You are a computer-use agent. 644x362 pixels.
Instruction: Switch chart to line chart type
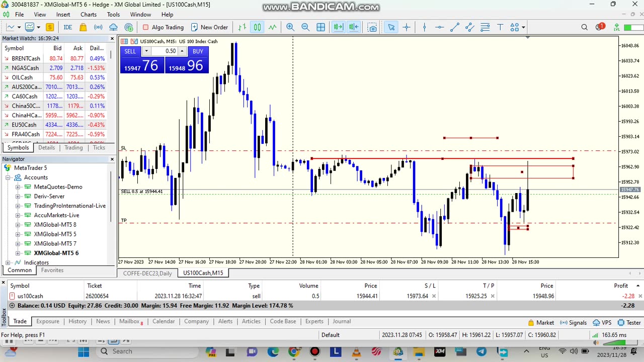coord(272,27)
